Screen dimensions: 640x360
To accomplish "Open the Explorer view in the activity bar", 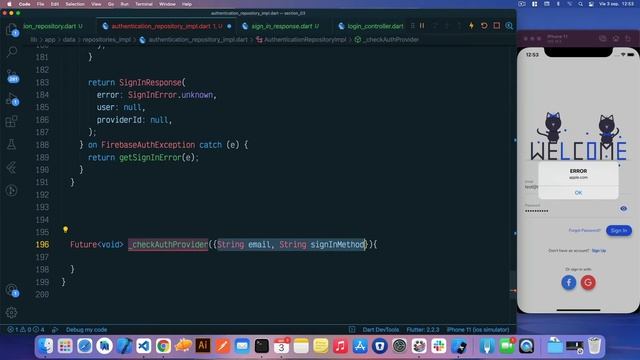I will tap(11, 29).
